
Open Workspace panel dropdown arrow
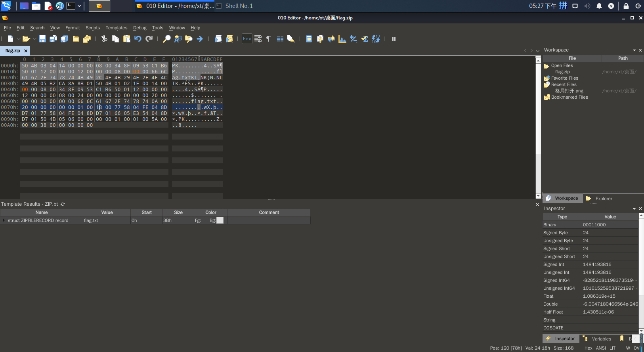coord(634,50)
